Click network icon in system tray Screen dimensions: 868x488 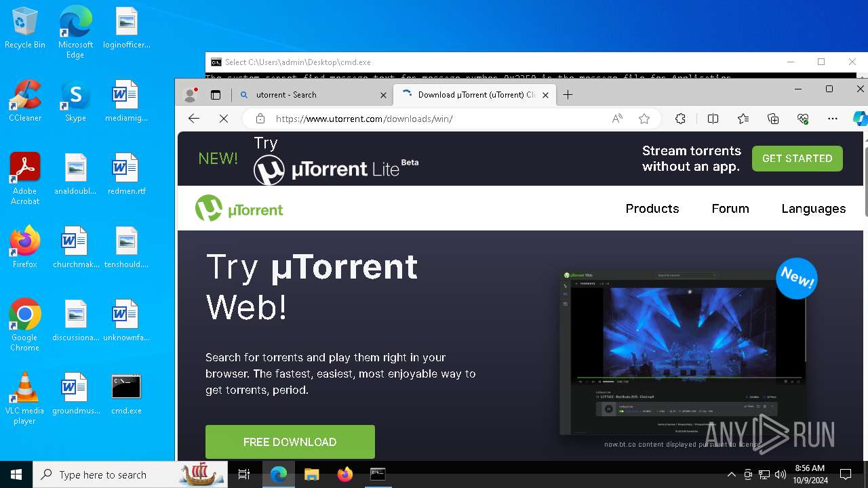pyautogui.click(x=764, y=474)
